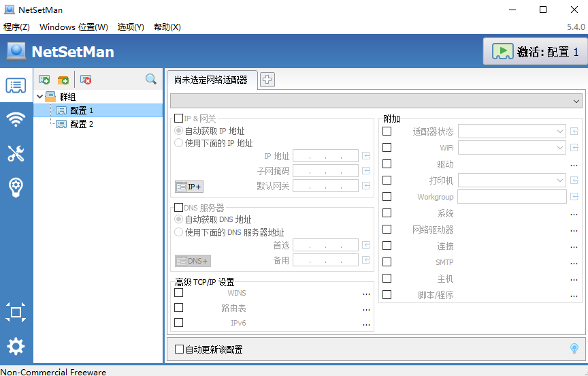588x376 pixels.
Task: Open the tools wrench sidebar icon
Action: click(x=16, y=153)
